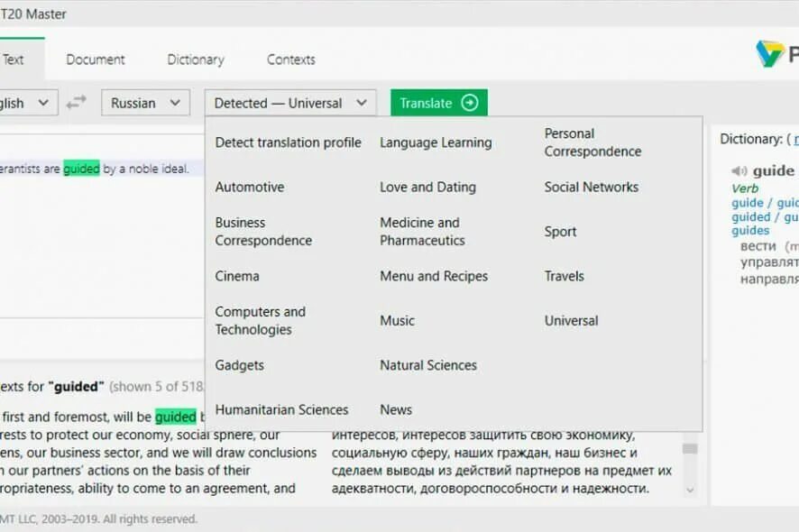
Task: Choose the Automotive translation profile
Action: click(x=250, y=187)
